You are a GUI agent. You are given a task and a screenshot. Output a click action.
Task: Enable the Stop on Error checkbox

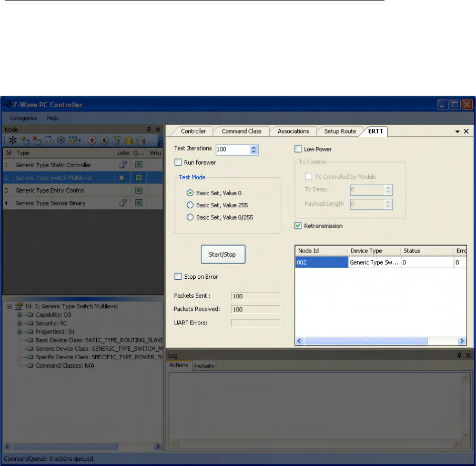coord(178,276)
